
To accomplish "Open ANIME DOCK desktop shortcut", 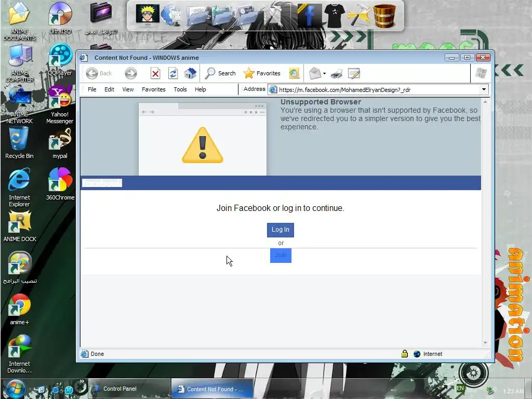I will click(20, 227).
